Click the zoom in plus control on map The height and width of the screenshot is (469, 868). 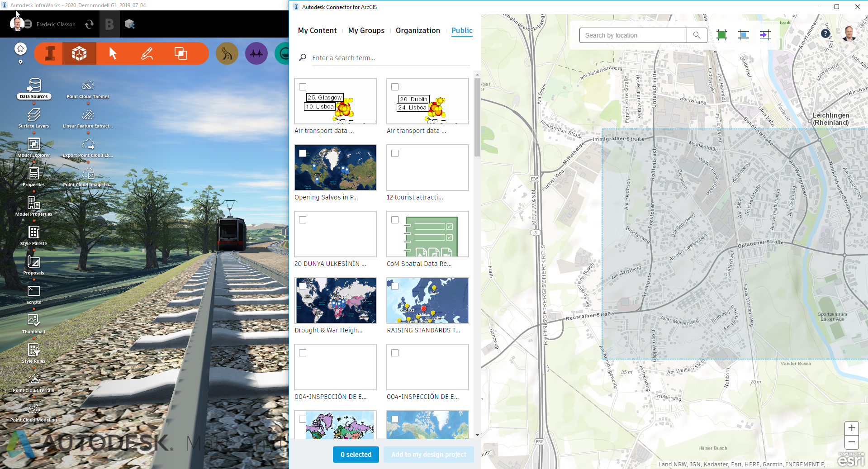tap(851, 428)
